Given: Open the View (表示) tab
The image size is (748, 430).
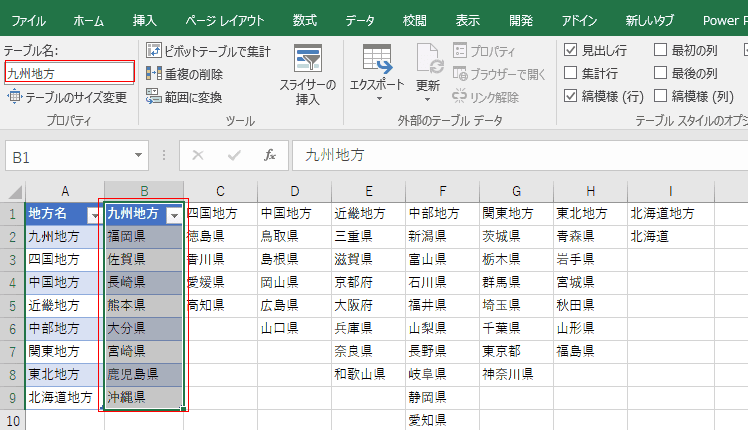Looking at the screenshot, I should tap(468, 21).
